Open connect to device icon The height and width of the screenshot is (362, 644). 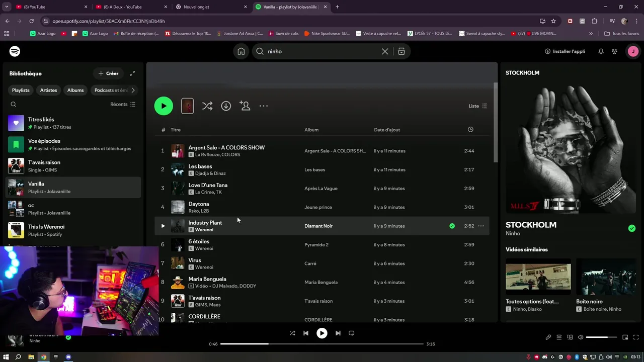pos(570,337)
